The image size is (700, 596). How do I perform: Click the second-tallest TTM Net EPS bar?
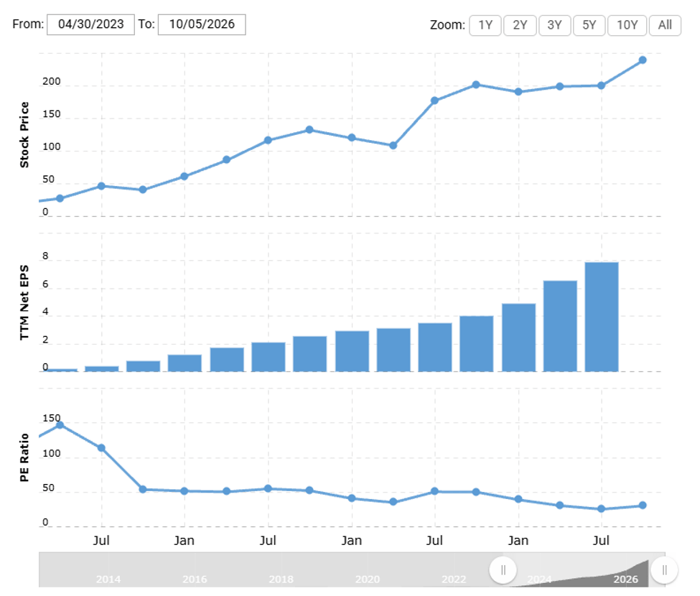point(560,326)
